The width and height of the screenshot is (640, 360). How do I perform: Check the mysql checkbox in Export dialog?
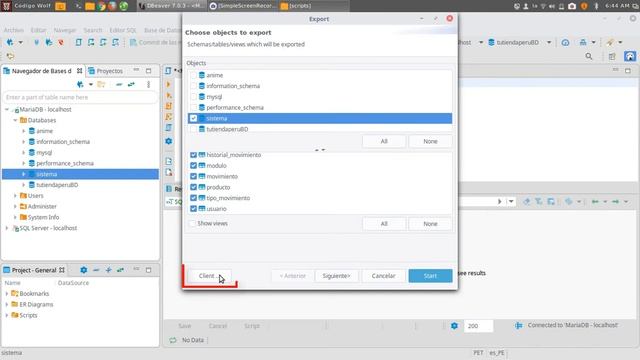point(193,97)
